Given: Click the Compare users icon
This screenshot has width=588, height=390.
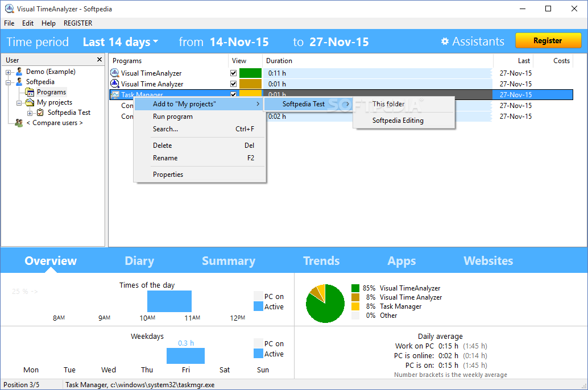Looking at the screenshot, I should (x=19, y=123).
